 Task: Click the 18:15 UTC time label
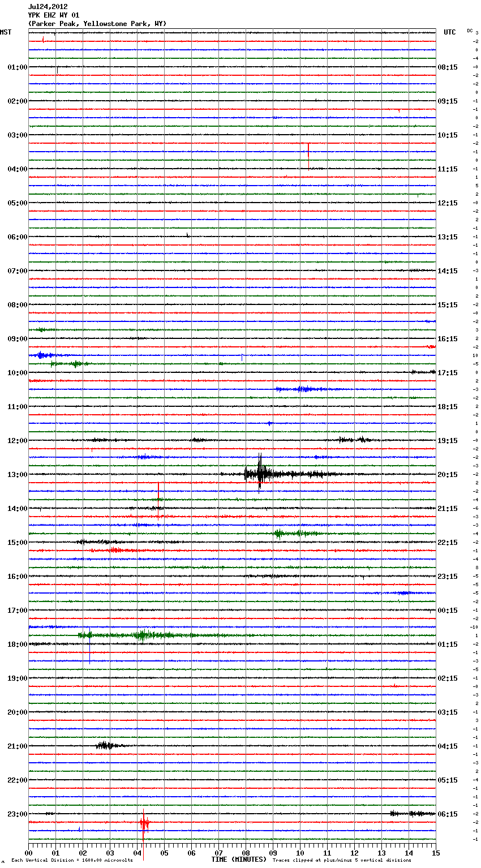448,407
